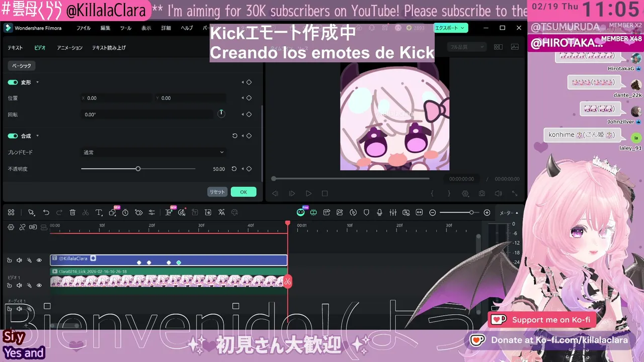Expand the メーター meter panel arrow

pyautogui.click(x=517, y=213)
